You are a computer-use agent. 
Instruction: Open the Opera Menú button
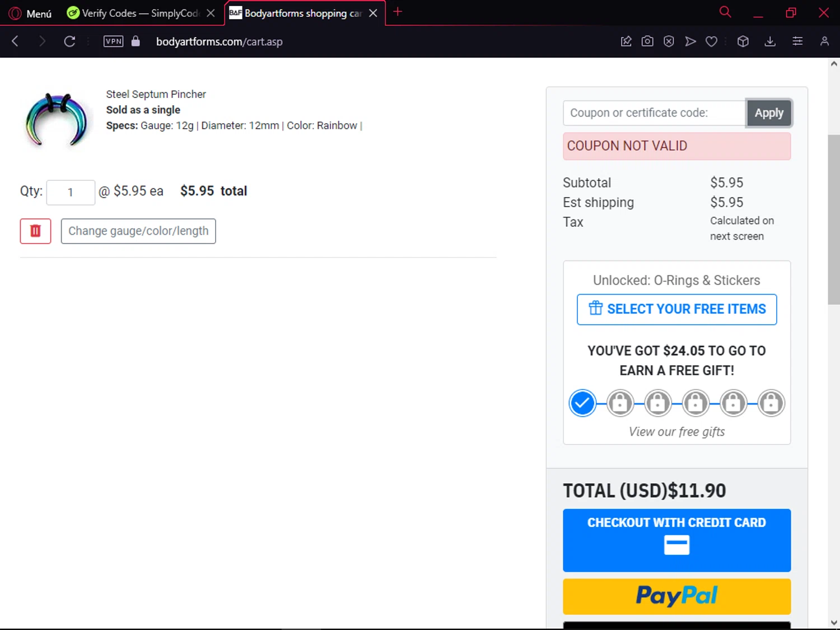pyautogui.click(x=30, y=13)
